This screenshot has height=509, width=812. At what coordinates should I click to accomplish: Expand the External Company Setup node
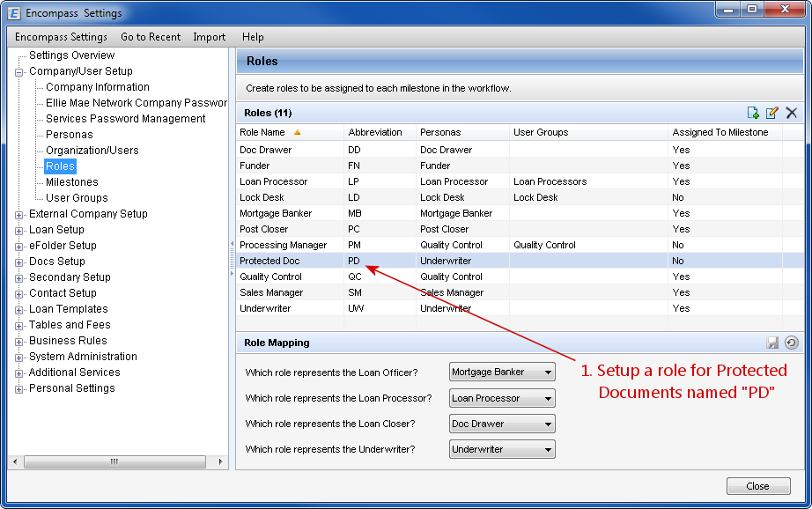[x=19, y=215]
